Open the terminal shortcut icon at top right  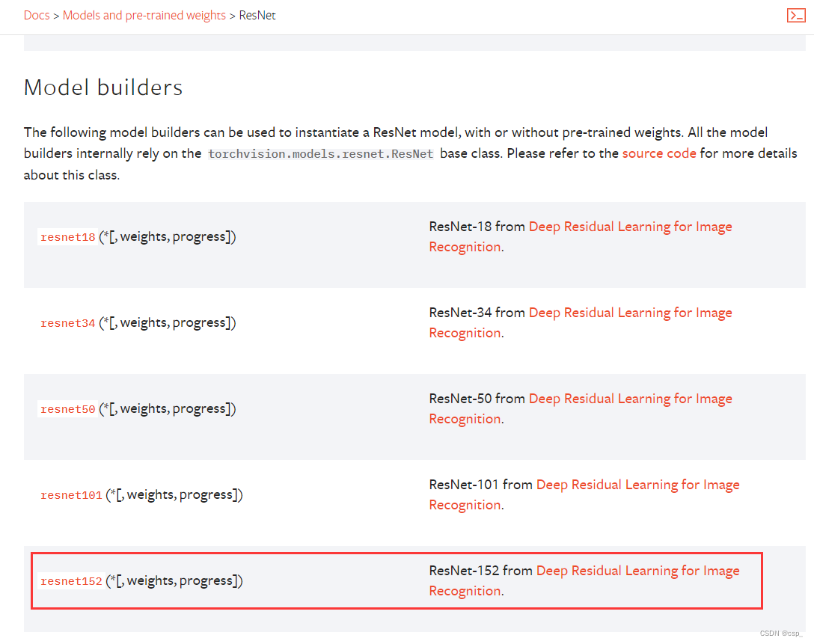point(796,15)
